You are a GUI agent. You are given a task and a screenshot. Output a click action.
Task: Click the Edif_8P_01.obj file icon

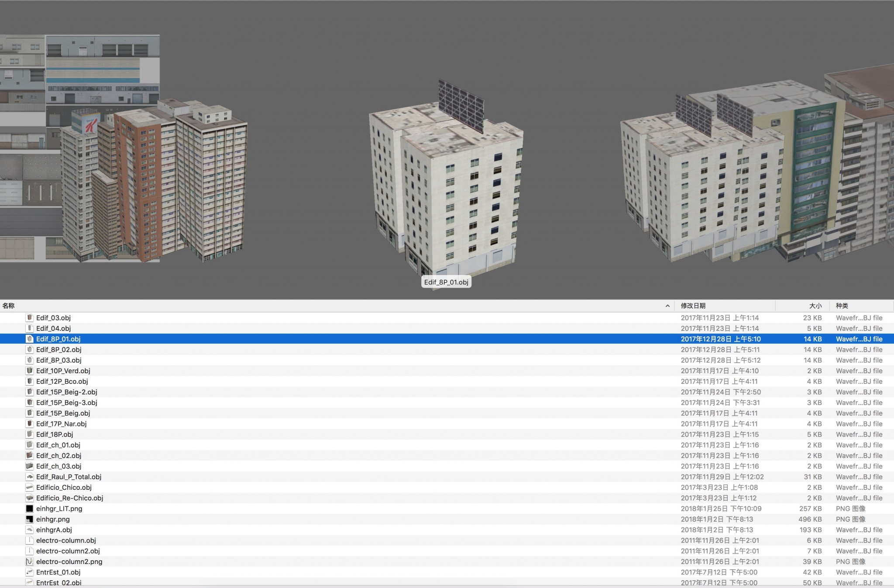[30, 339]
